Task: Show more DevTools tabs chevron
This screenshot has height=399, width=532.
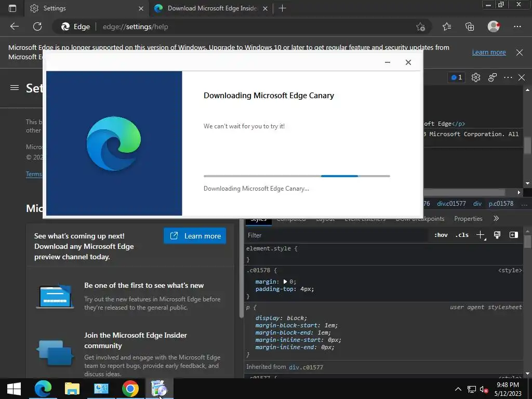Action: click(x=496, y=219)
